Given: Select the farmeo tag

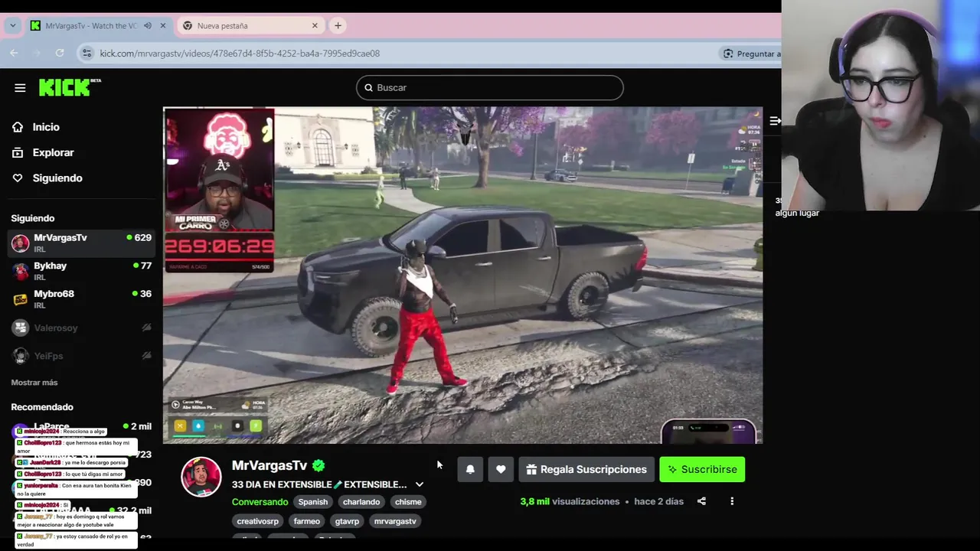Looking at the screenshot, I should (307, 521).
